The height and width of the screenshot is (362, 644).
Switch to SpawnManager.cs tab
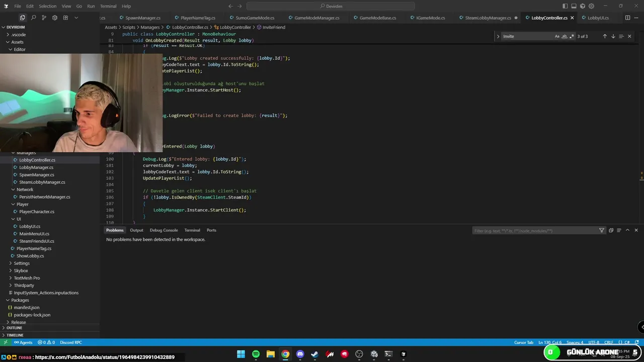(143, 18)
